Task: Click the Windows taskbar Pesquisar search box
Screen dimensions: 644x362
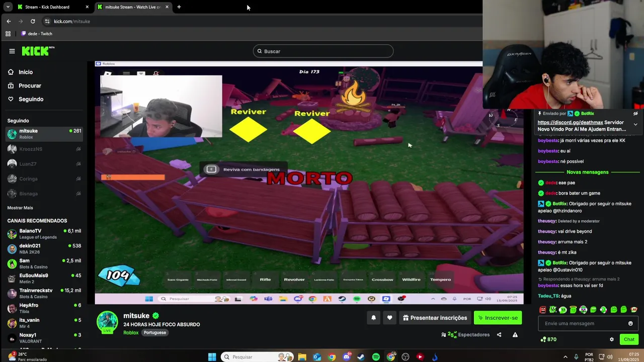Action: tap(257, 357)
